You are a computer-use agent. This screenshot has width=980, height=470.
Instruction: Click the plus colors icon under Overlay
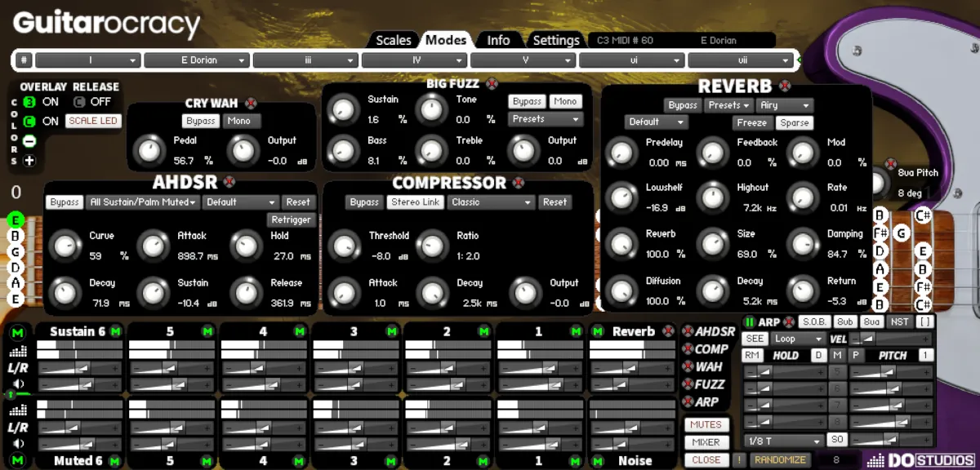(29, 160)
